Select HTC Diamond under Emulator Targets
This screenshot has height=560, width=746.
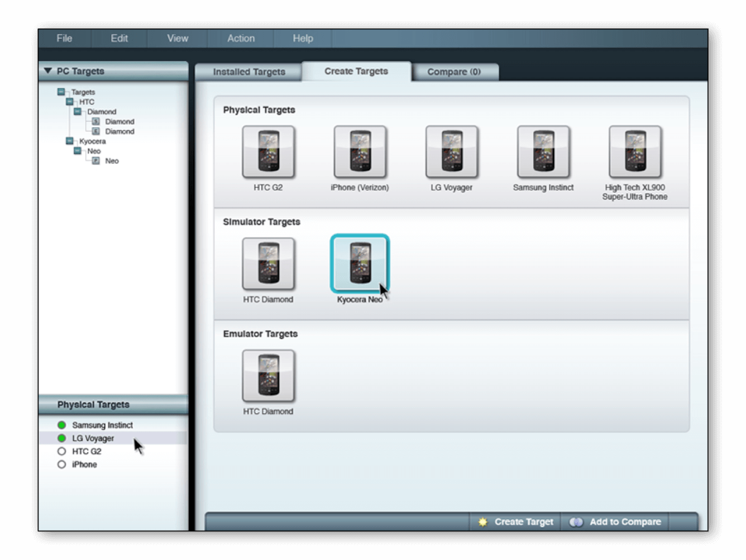268,376
